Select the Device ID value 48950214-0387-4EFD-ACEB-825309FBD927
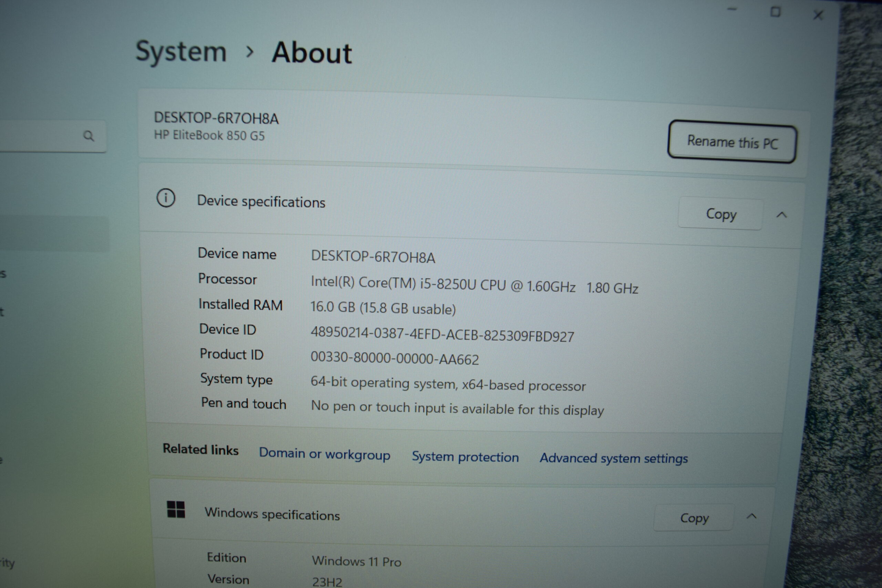Viewport: 882px width, 588px height. 442,334
